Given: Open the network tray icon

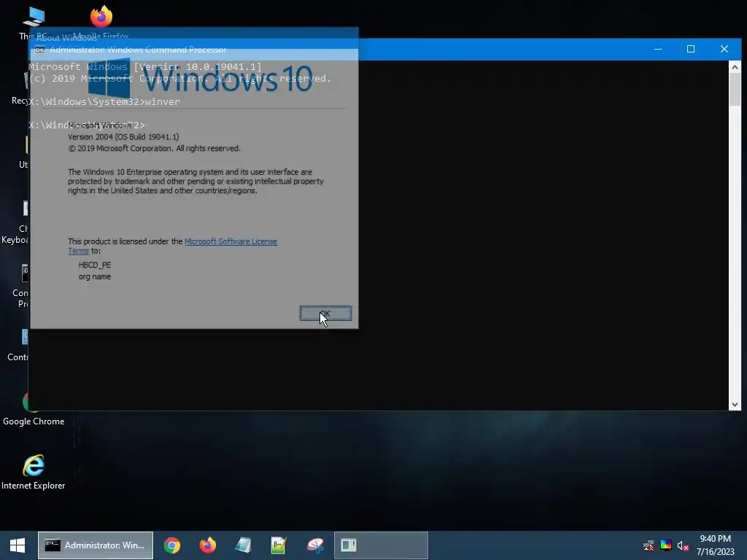Looking at the screenshot, I should tap(649, 545).
